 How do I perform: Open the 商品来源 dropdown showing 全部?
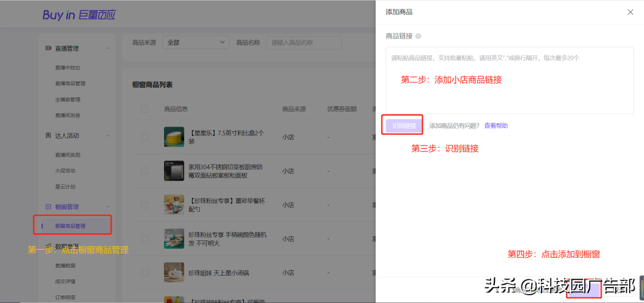(x=196, y=42)
